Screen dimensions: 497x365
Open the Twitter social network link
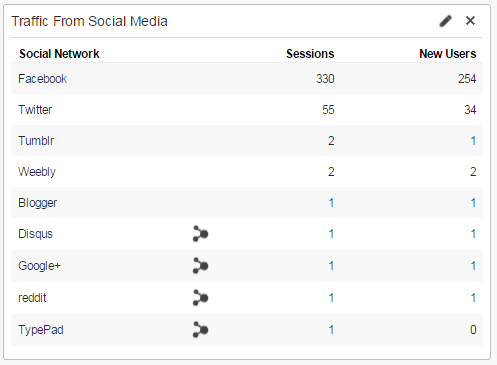pyautogui.click(x=35, y=110)
